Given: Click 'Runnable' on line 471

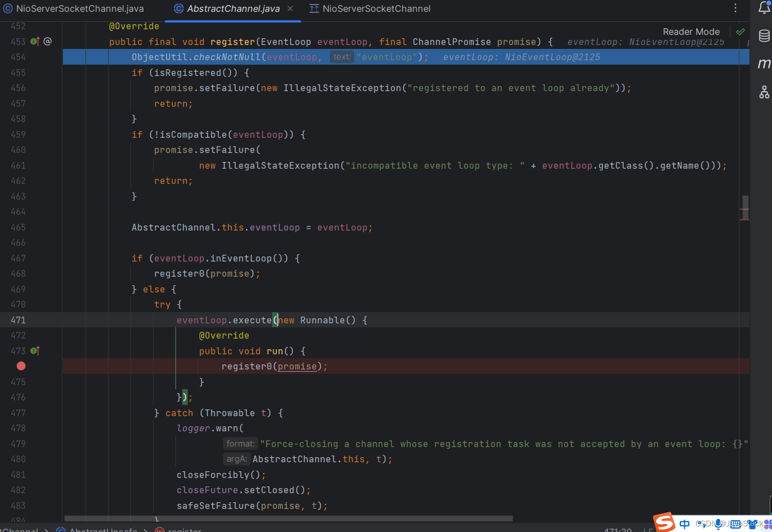Looking at the screenshot, I should 323,320.
